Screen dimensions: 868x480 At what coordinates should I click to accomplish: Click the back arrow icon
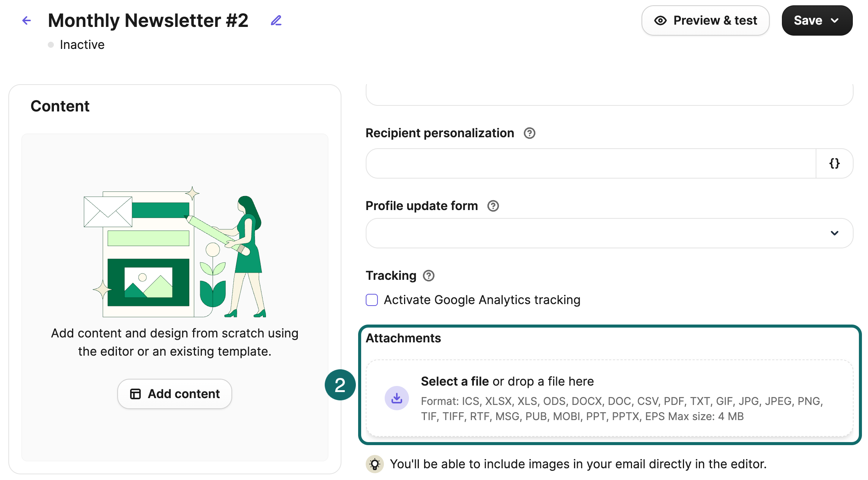27,20
